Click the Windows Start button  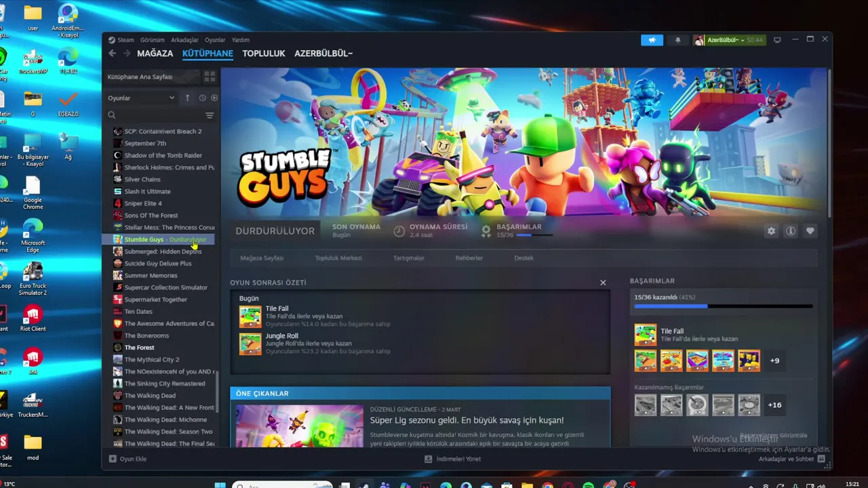pos(220,485)
